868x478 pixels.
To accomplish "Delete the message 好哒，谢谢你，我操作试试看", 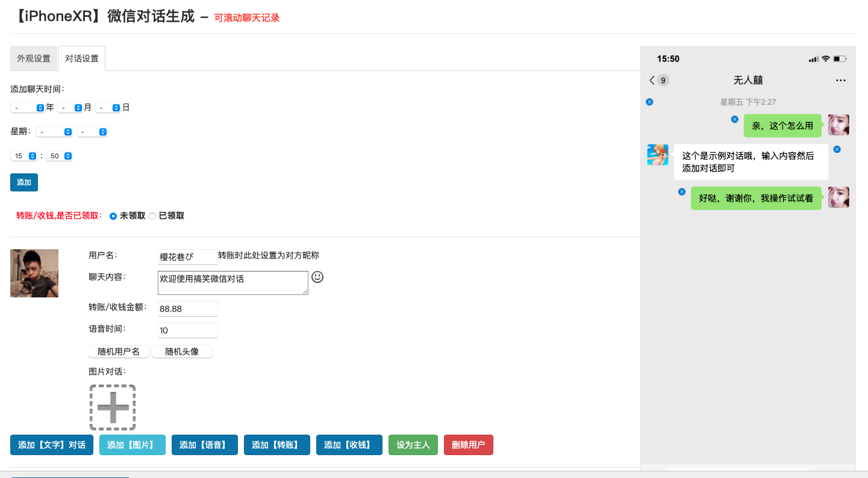I will [682, 191].
